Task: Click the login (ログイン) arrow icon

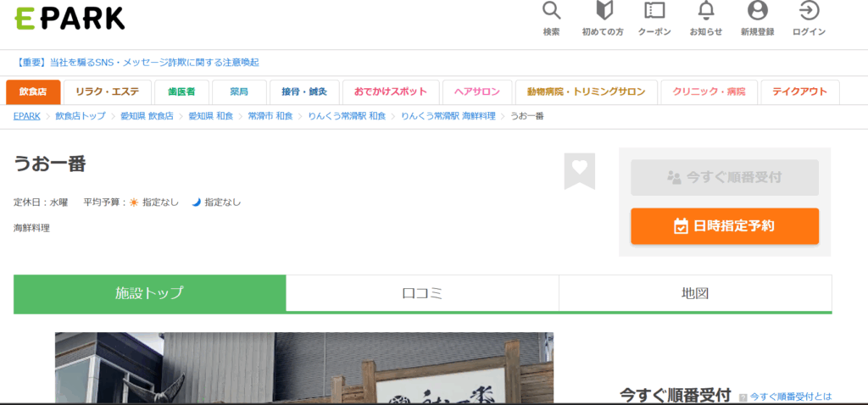Action: point(809,11)
